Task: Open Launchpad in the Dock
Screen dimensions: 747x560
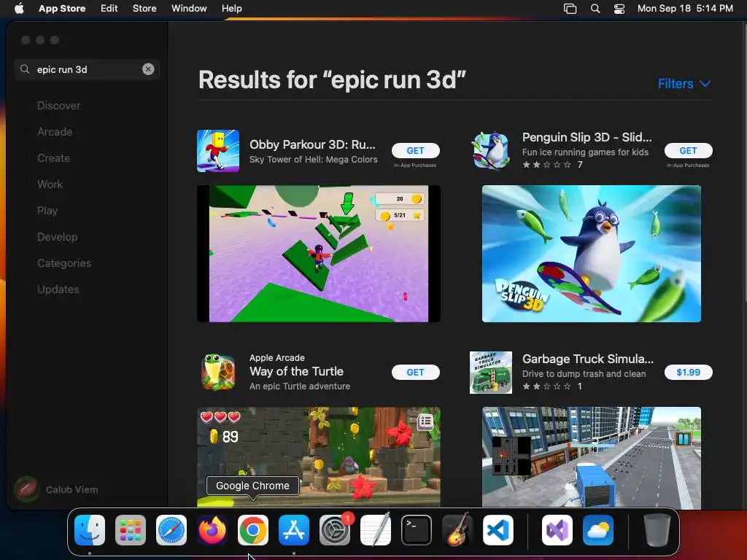Action: pyautogui.click(x=131, y=530)
